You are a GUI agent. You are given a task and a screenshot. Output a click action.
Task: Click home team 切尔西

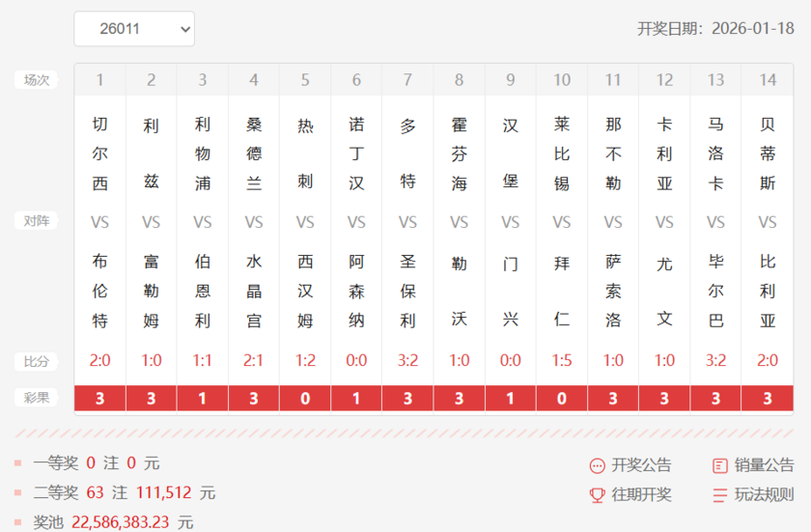point(99,154)
